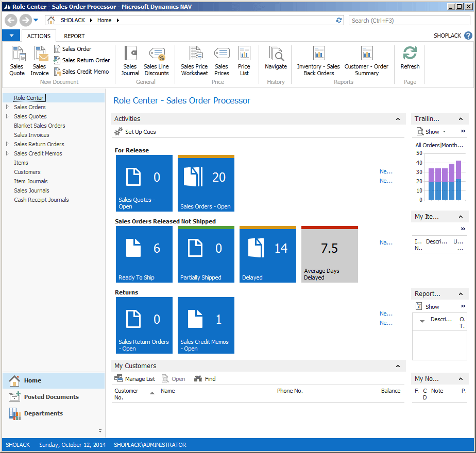Image resolution: width=476 pixels, height=453 pixels.
Task: Click the home icon in address bar
Action: [51, 20]
